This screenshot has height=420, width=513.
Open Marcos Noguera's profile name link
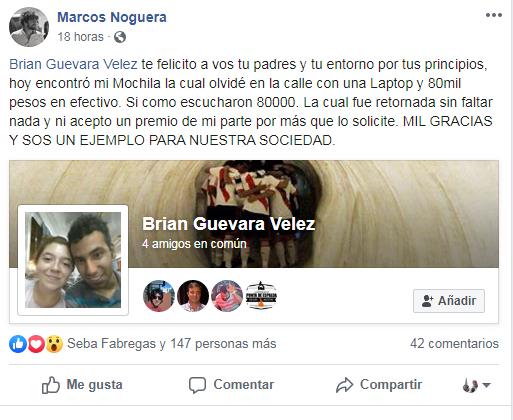112,17
